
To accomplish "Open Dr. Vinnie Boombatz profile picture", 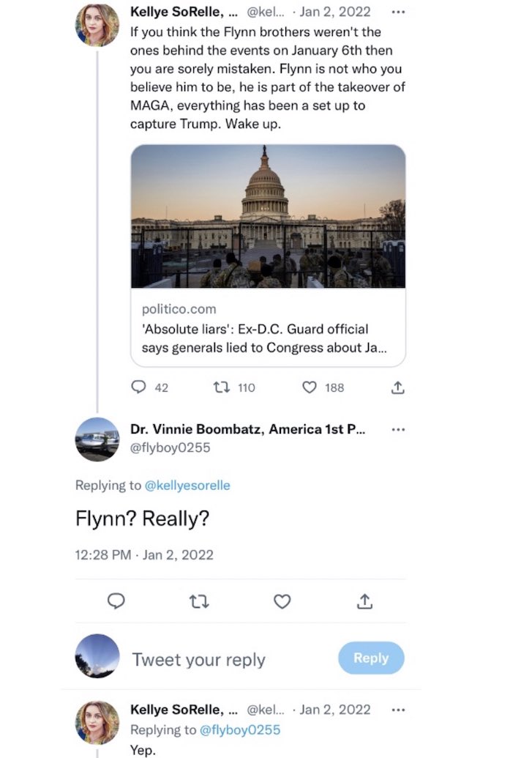I will (x=97, y=439).
